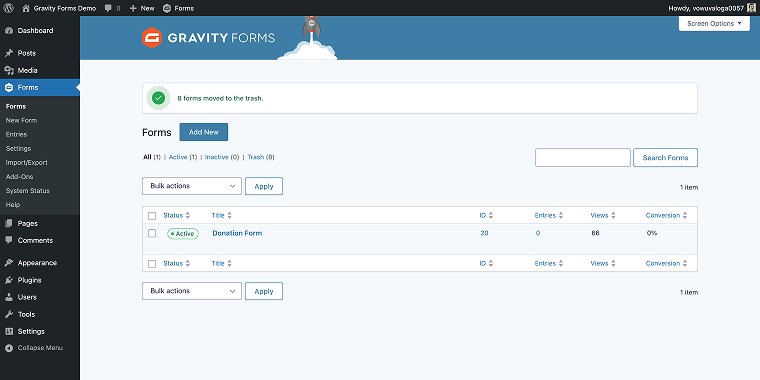Screen dimensions: 760x380
Task: Expand the Screen Options panel
Action: coord(714,23)
